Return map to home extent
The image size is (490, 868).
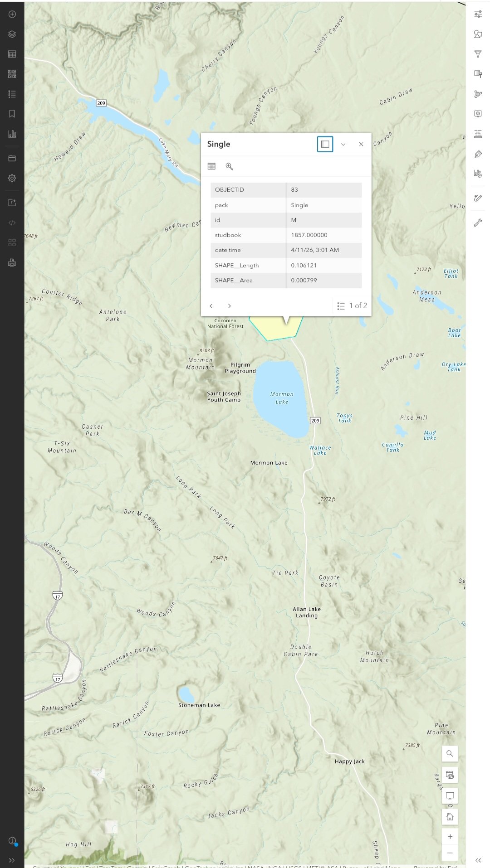click(450, 816)
